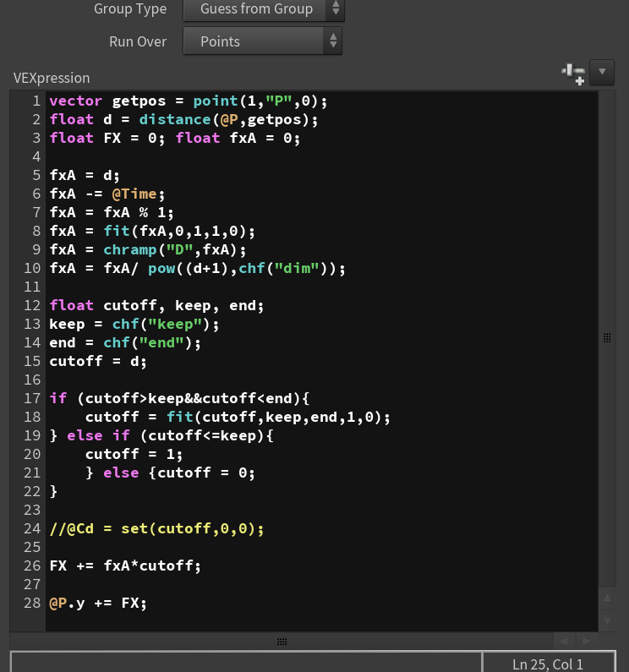Image resolution: width=629 pixels, height=672 pixels.
Task: Click the 'Ln 25, Col 1' status indicator
Action: coord(548,664)
